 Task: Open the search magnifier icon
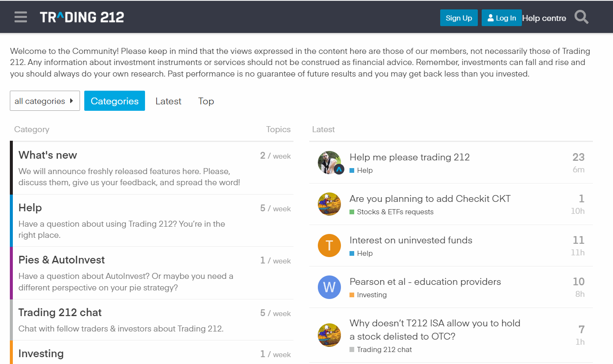pyautogui.click(x=581, y=17)
